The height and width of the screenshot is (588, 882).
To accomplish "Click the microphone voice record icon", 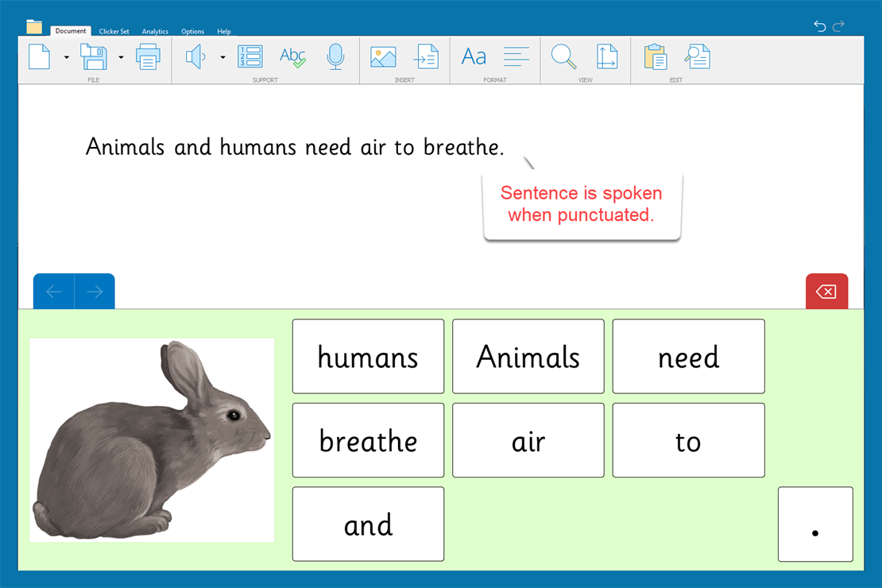I will (x=335, y=57).
